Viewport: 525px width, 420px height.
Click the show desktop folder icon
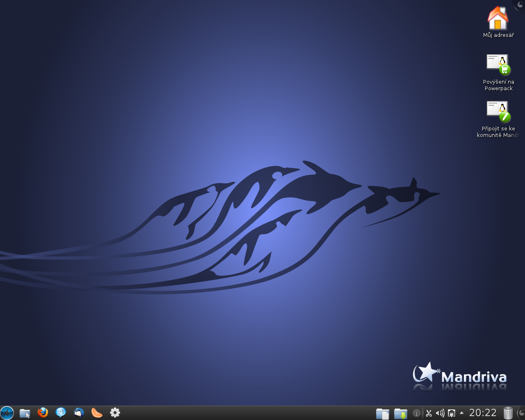25,413
